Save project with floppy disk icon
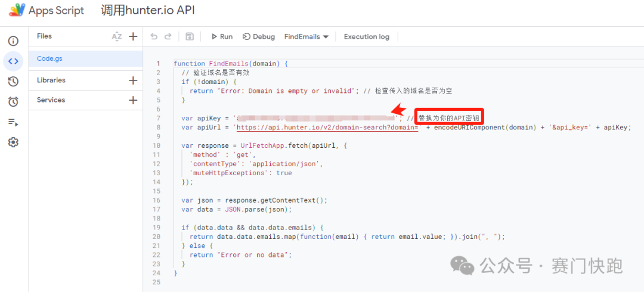The height and width of the screenshot is (292, 644). 190,36
